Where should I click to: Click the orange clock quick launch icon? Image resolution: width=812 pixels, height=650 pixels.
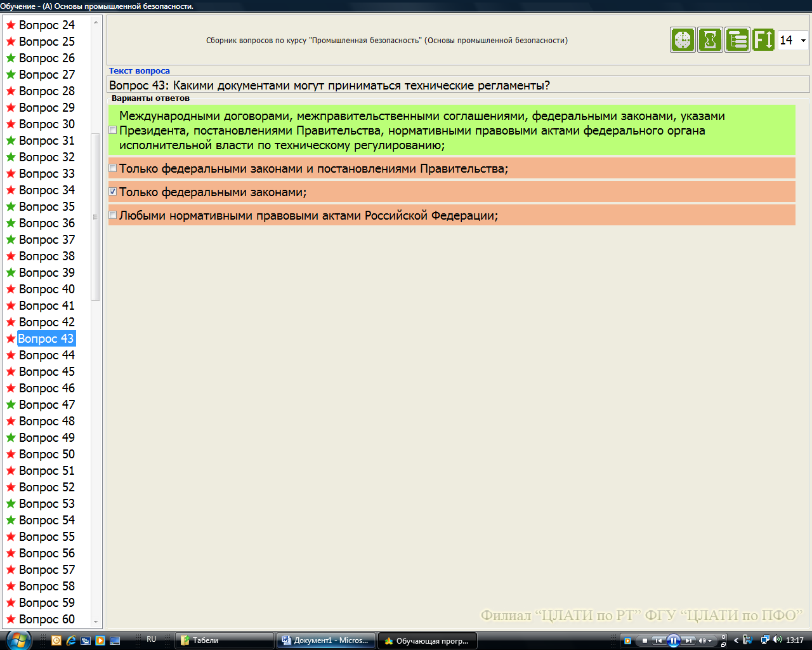point(56,640)
